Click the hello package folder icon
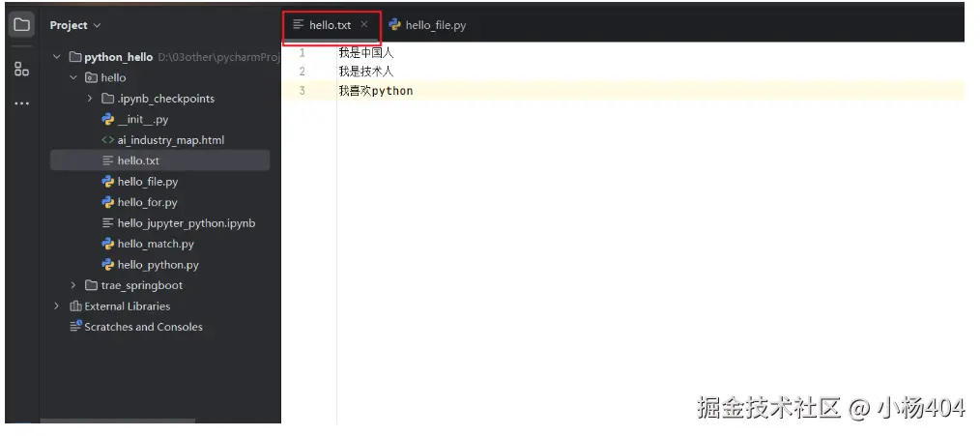 coord(91,77)
